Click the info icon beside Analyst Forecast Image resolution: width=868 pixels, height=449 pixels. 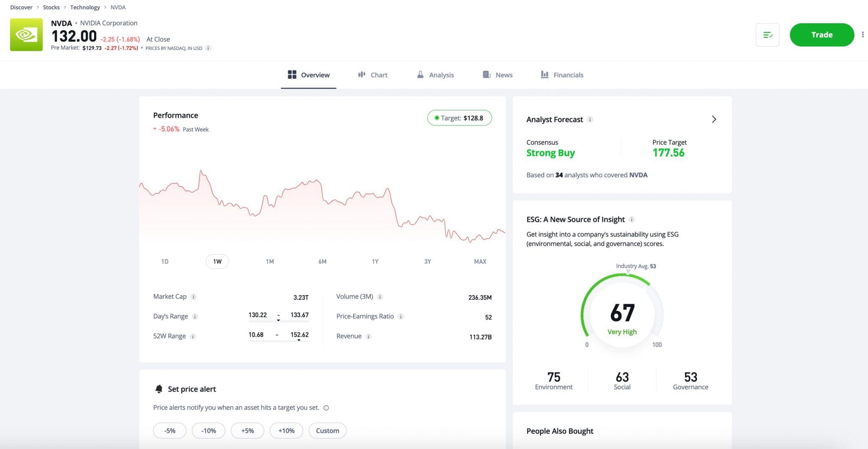pos(590,119)
